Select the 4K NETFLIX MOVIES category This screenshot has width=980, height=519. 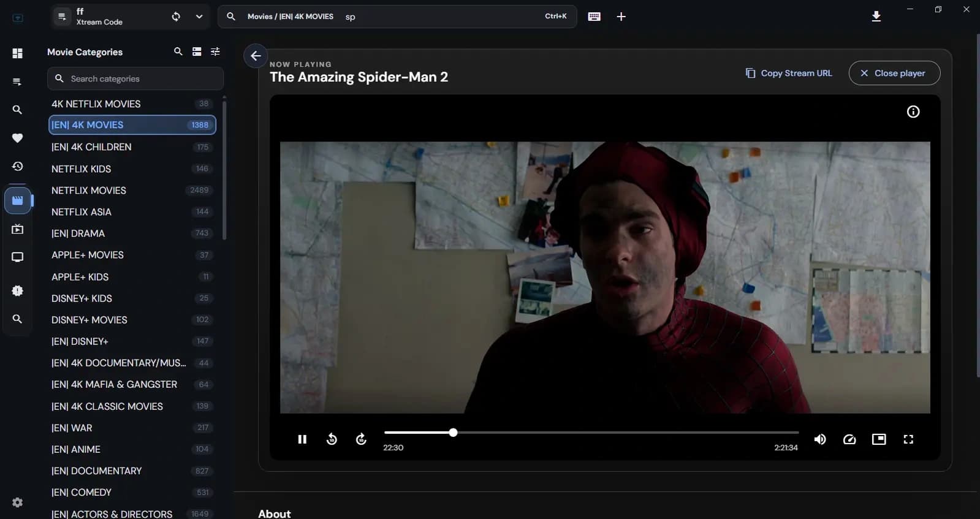click(132, 104)
